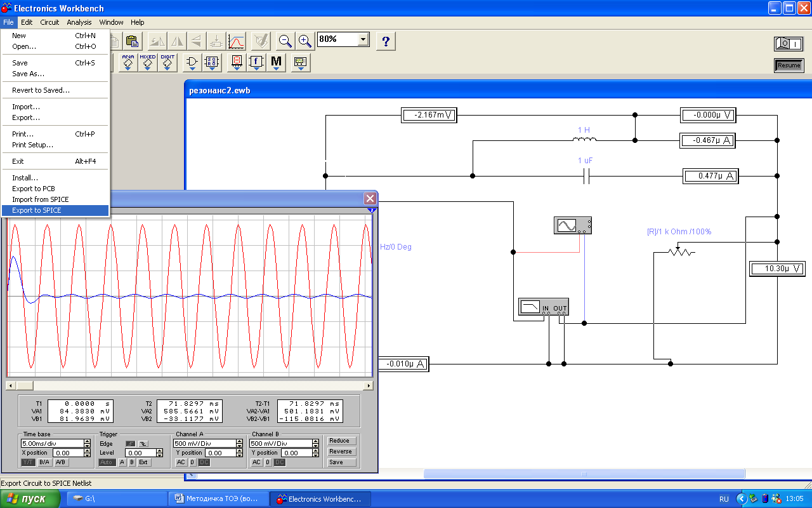This screenshot has height=508, width=812.
Task: Set Channel A coupling to AC
Action: tap(181, 462)
